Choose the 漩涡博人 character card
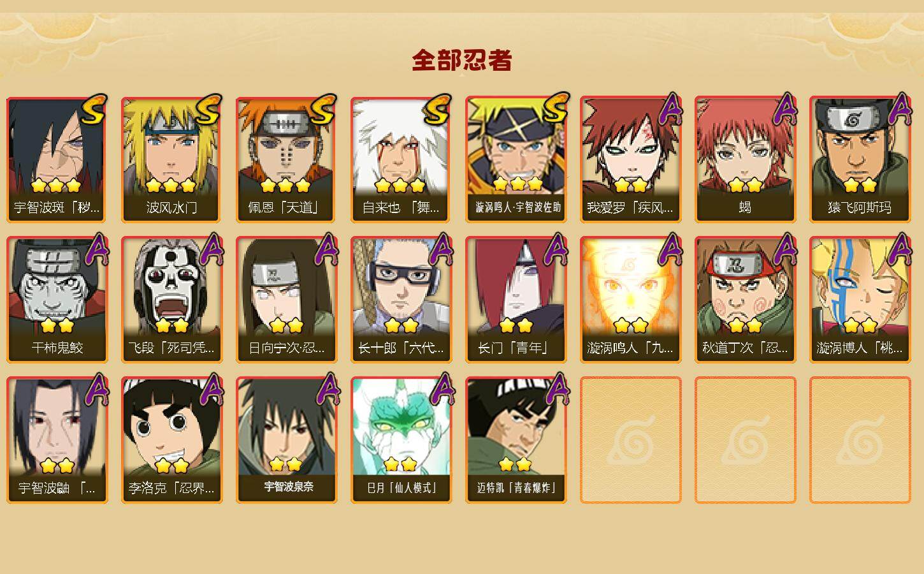The width and height of the screenshot is (924, 574). [x=860, y=300]
